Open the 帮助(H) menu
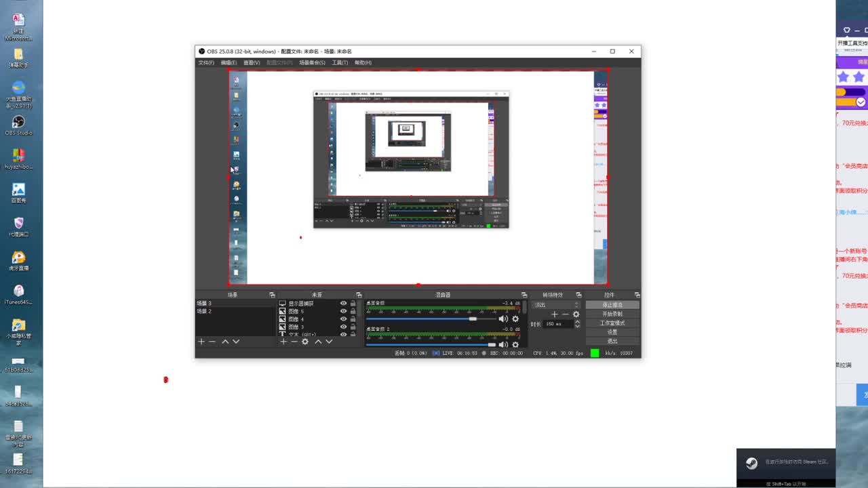Image resolution: width=868 pixels, height=488 pixels. [x=363, y=62]
